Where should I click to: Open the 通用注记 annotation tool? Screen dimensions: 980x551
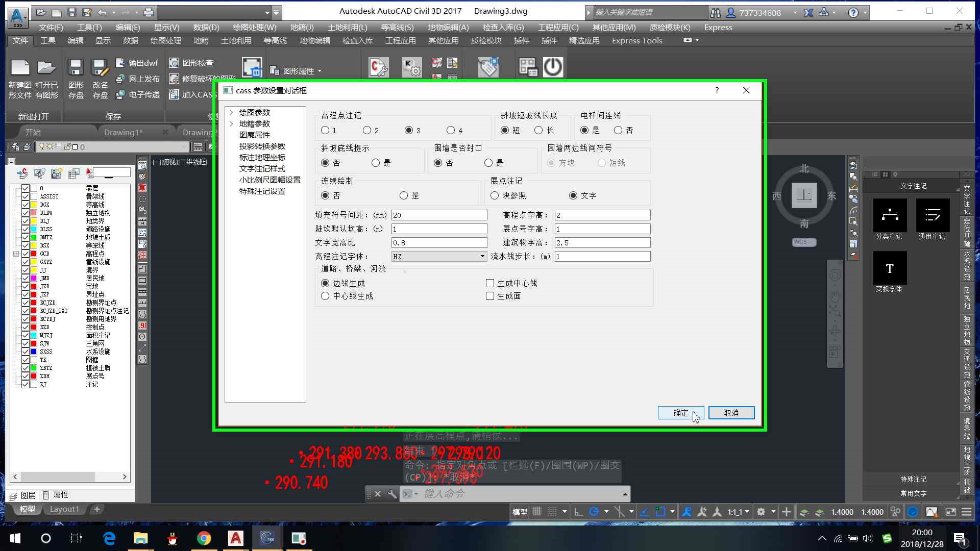coord(933,215)
